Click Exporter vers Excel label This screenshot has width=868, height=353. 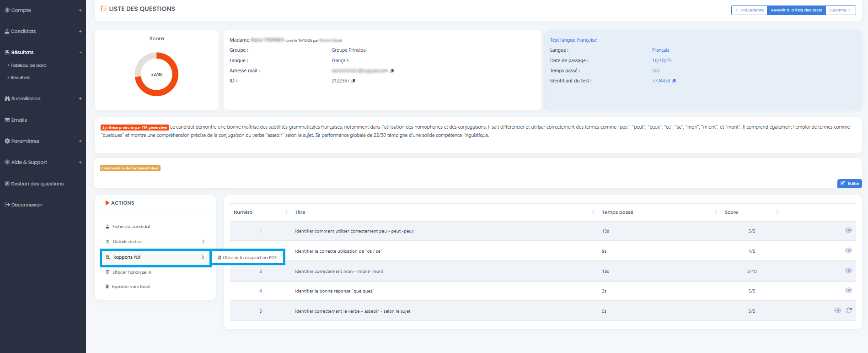(x=131, y=287)
